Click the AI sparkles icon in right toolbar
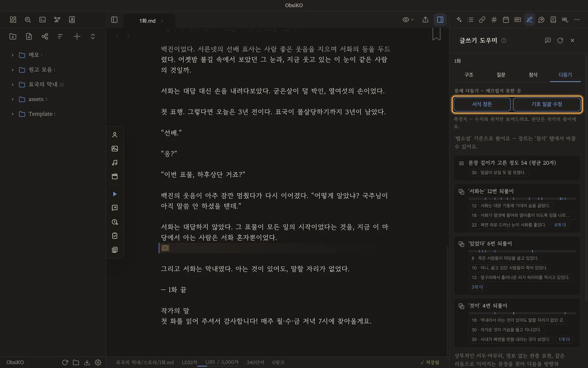 [459, 20]
